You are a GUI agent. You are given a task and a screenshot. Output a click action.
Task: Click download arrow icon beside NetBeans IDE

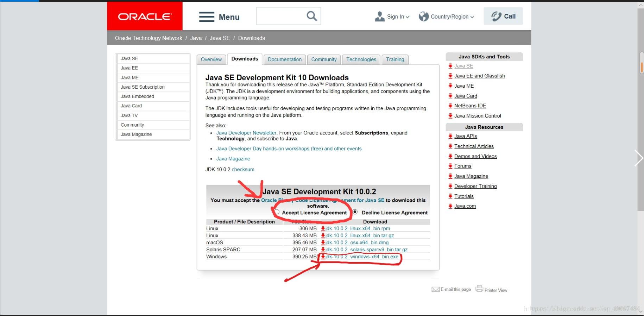click(450, 106)
